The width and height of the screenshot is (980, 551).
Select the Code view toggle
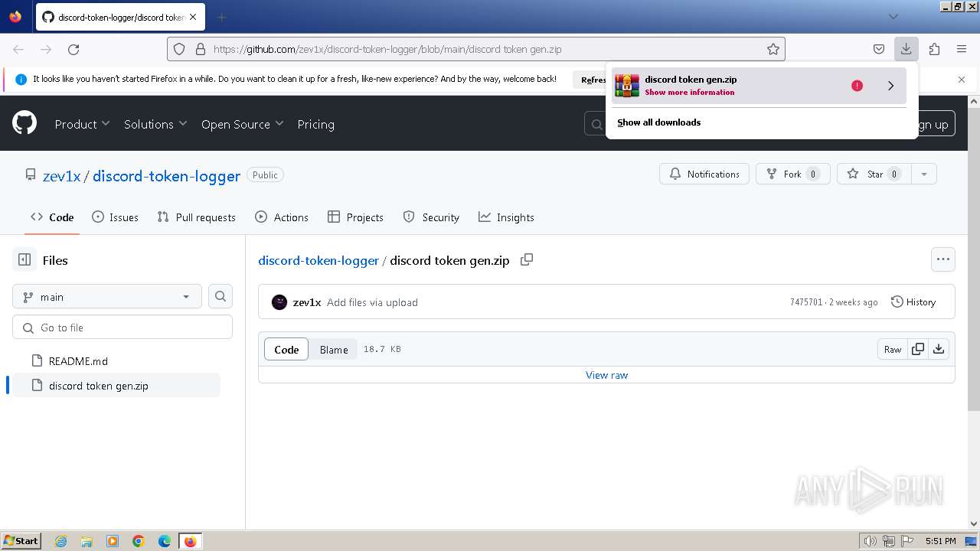pyautogui.click(x=286, y=349)
